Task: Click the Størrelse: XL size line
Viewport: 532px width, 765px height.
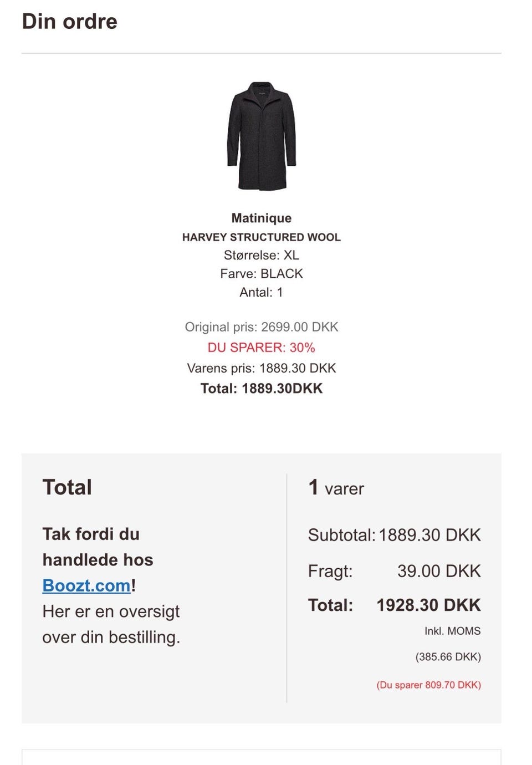Action: pos(262,255)
